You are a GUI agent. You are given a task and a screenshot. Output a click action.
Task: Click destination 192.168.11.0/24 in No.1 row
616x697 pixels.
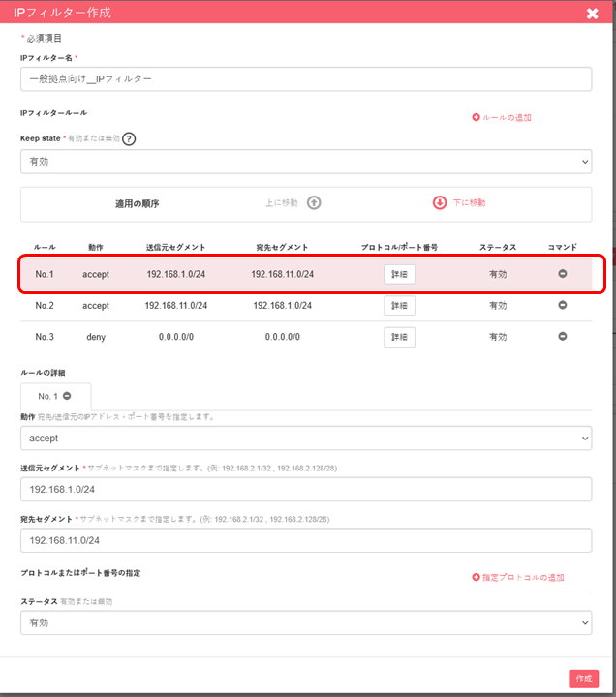[283, 274]
